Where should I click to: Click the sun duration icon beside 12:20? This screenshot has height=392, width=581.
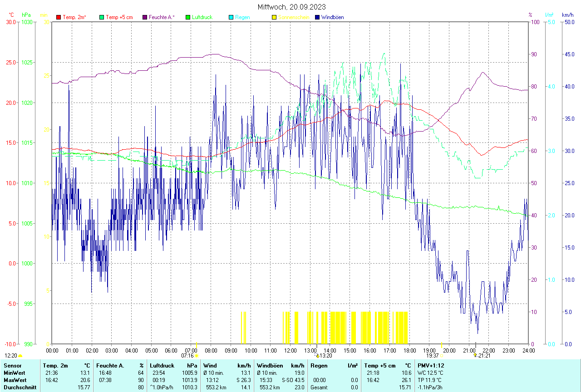click(x=20, y=356)
